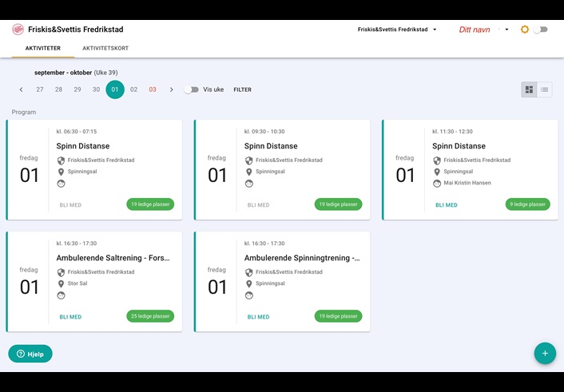Click the september - oktober week label
Screen dimensions: 564x392
(x=76, y=73)
